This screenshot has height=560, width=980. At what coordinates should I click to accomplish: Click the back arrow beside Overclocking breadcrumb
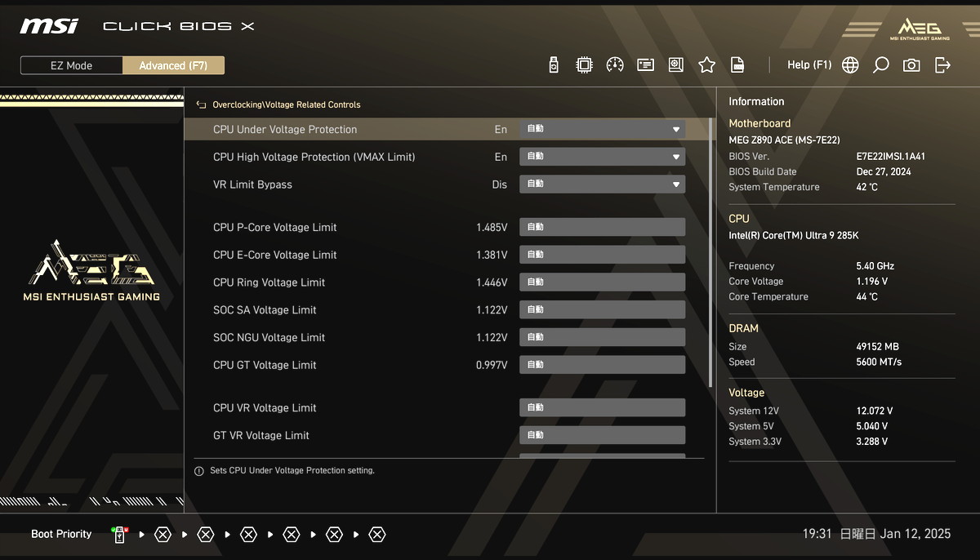coord(201,104)
